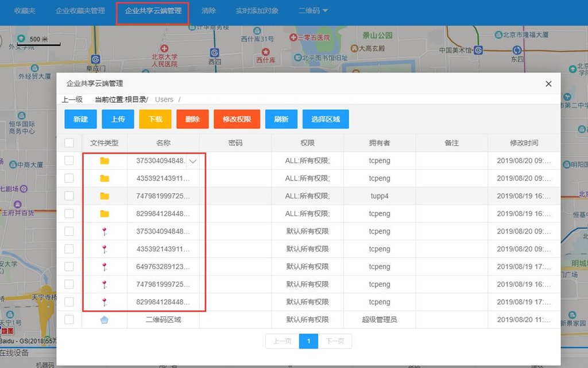Click the 上一级 parent directory link

pos(72,99)
